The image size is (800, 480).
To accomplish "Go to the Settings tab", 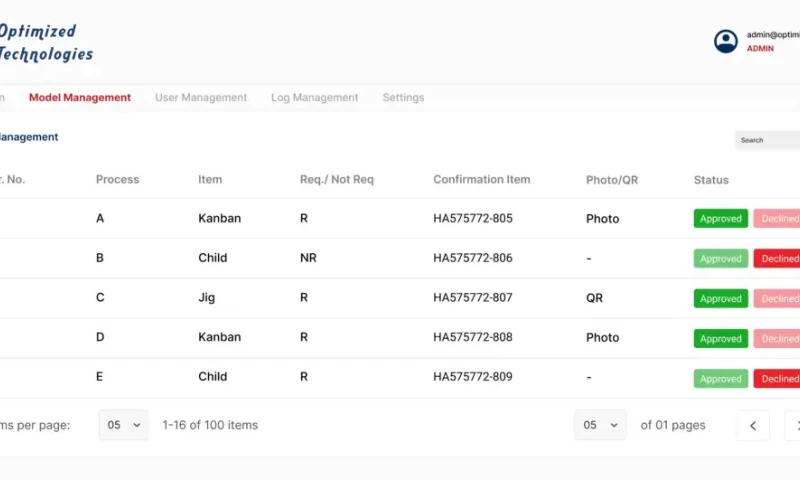I will point(403,98).
